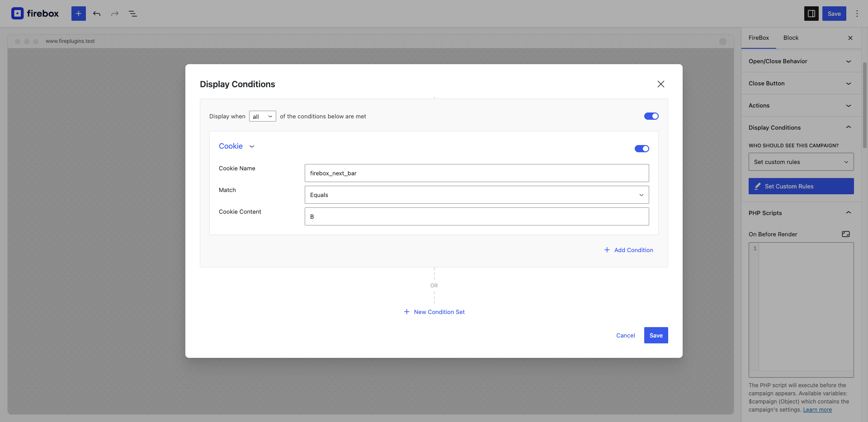
Task: Click the firebox logo icon
Action: pyautogui.click(x=18, y=14)
